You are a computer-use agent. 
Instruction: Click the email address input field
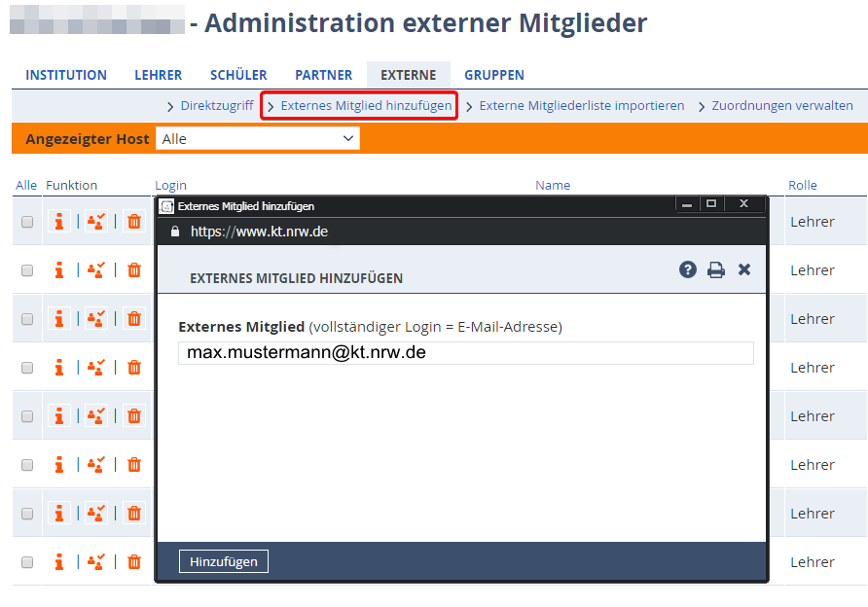point(465,353)
